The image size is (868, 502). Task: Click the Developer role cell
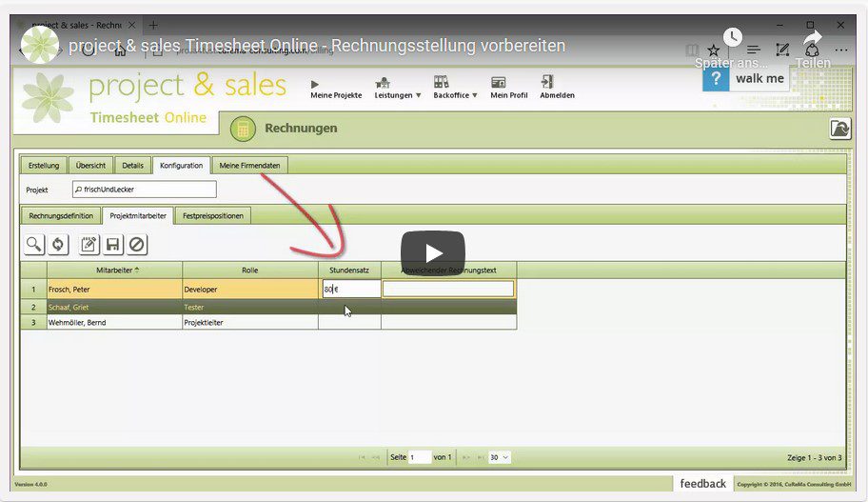coord(250,289)
